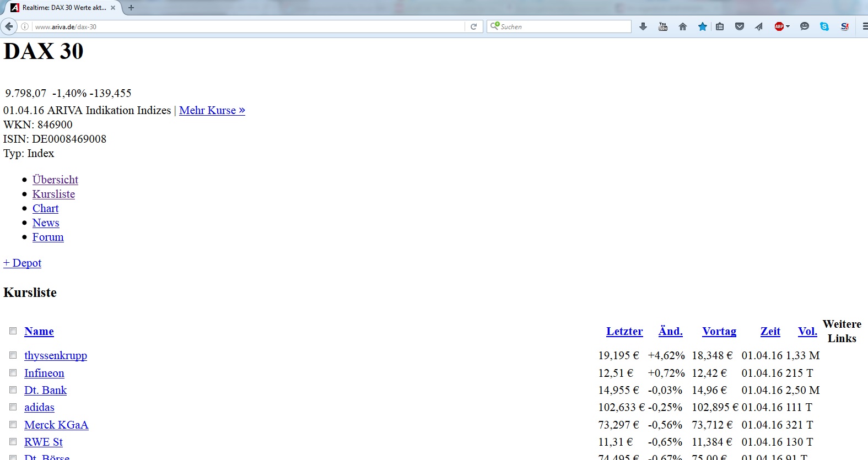Open the Dt. Bank stock link
Screen dimensions: 868x460
45,390
